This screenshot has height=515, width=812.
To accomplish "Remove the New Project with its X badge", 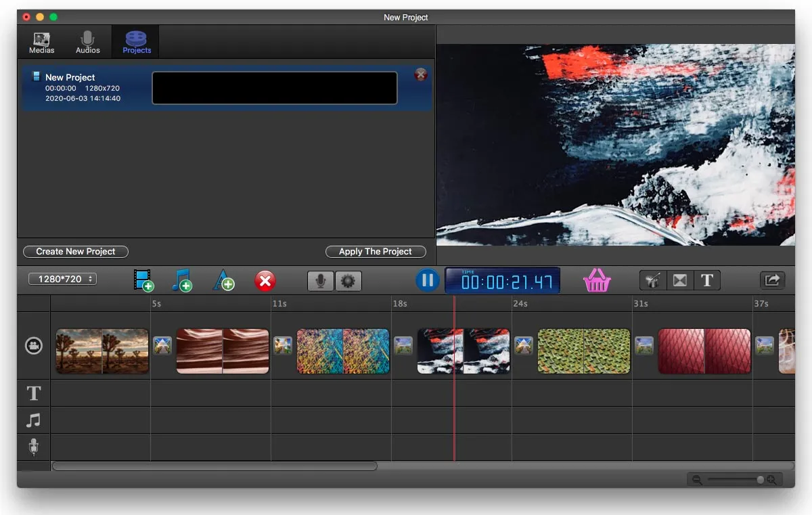I will pos(420,74).
